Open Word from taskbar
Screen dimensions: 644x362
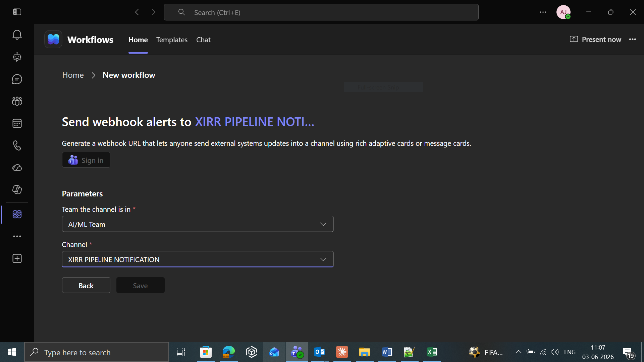tap(387, 352)
